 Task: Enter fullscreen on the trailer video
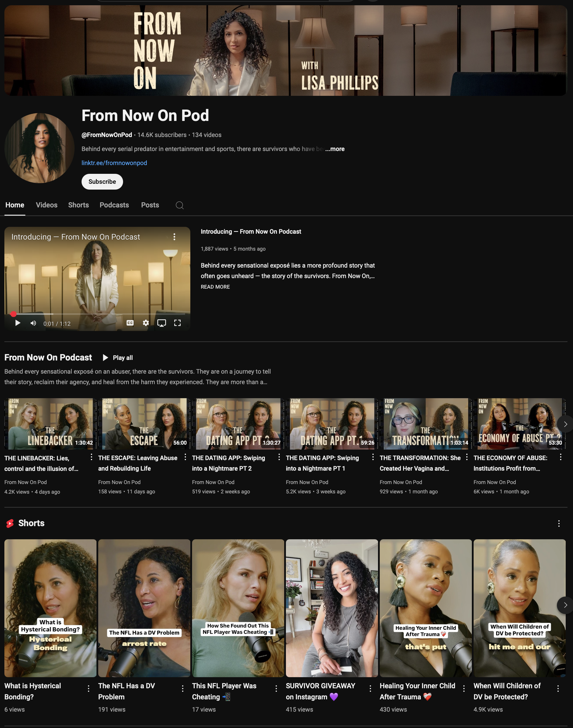(x=177, y=323)
